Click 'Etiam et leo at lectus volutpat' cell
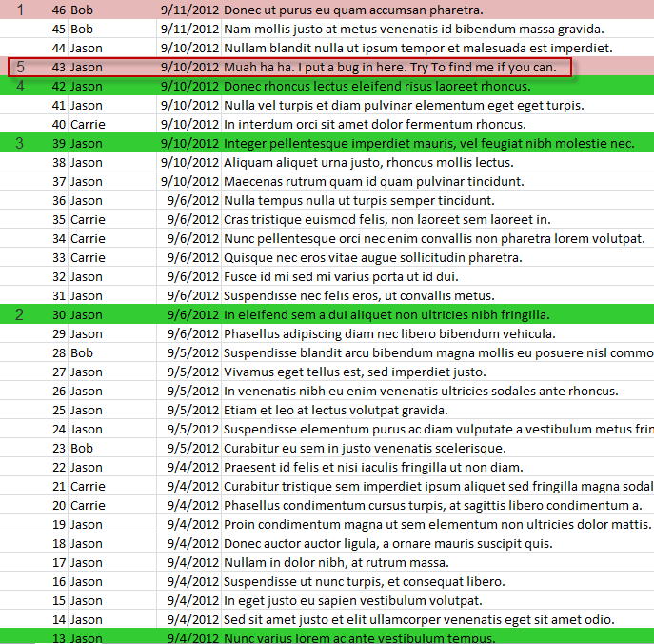This screenshot has height=644, width=654. click(x=336, y=411)
